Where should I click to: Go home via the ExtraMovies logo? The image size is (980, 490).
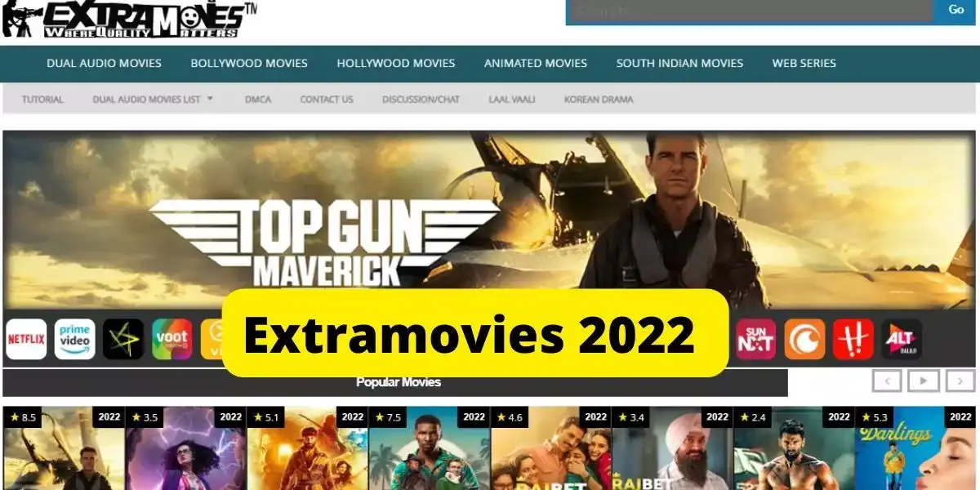tap(129, 20)
